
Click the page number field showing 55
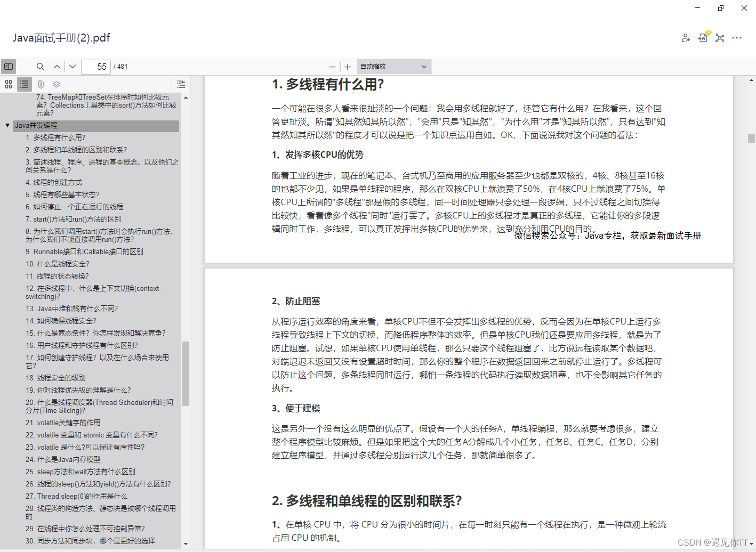tap(96, 67)
